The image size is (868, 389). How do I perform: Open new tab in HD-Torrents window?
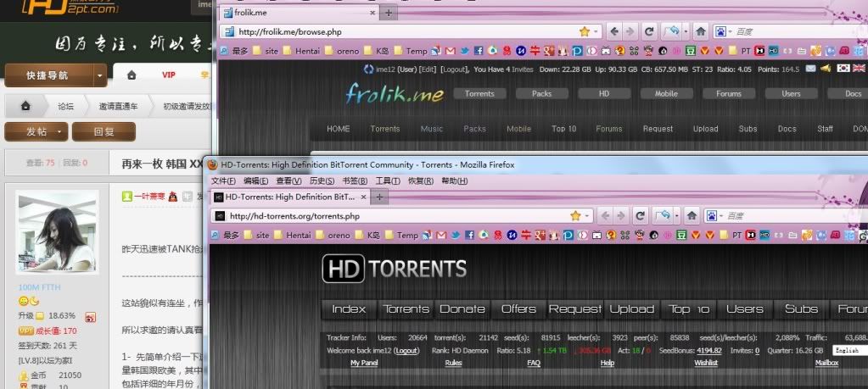(x=379, y=197)
